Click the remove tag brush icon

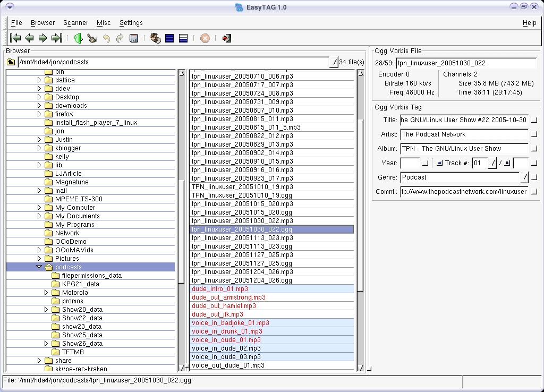92,38
